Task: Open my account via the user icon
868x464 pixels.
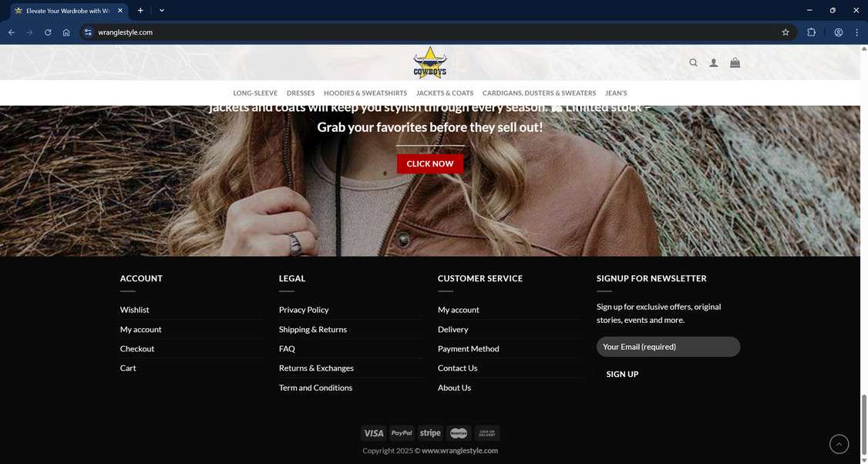Action: pyautogui.click(x=713, y=62)
